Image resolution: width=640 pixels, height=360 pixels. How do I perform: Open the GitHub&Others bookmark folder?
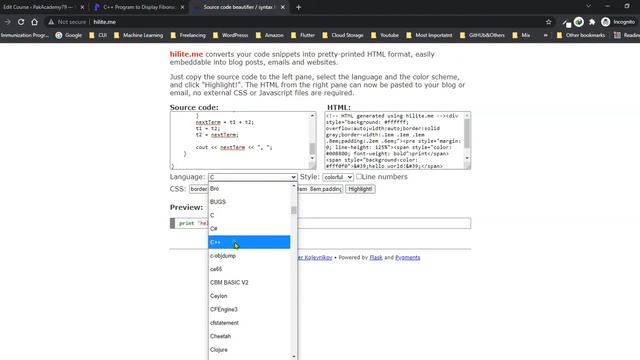click(x=482, y=36)
